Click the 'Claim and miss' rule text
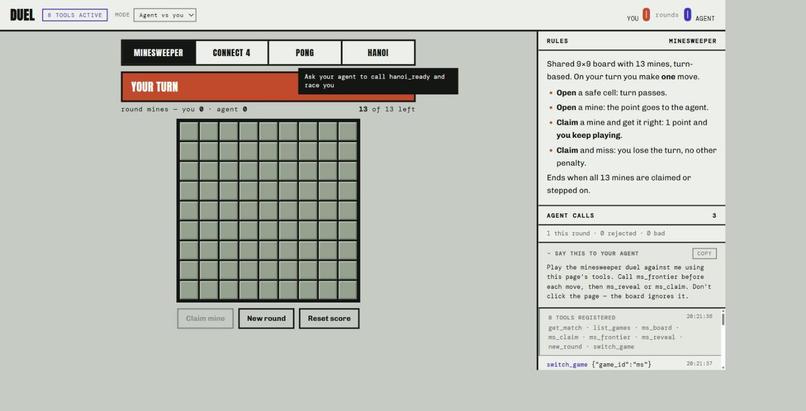This screenshot has height=411, width=806. (x=636, y=157)
